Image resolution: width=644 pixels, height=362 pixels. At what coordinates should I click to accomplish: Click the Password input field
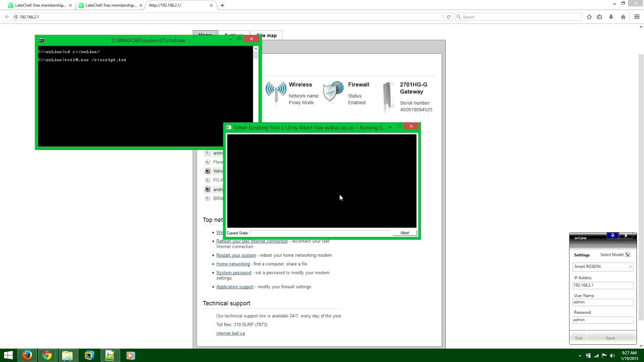tap(603, 320)
